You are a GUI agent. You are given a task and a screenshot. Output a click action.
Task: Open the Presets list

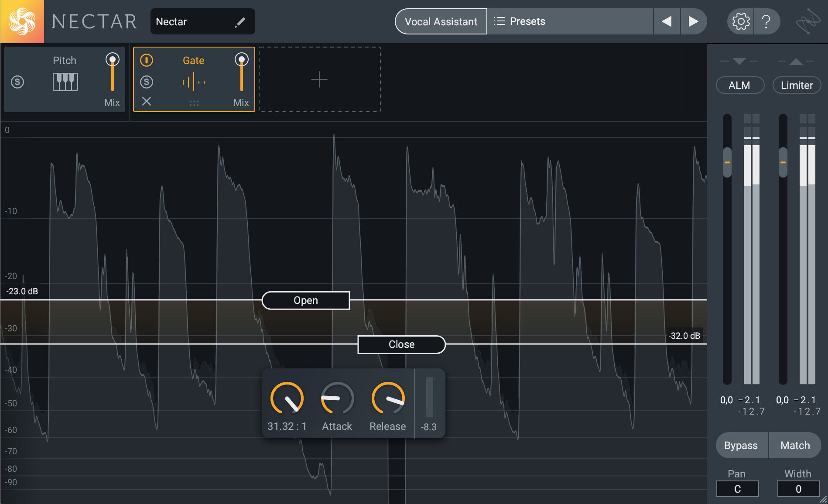click(x=528, y=21)
